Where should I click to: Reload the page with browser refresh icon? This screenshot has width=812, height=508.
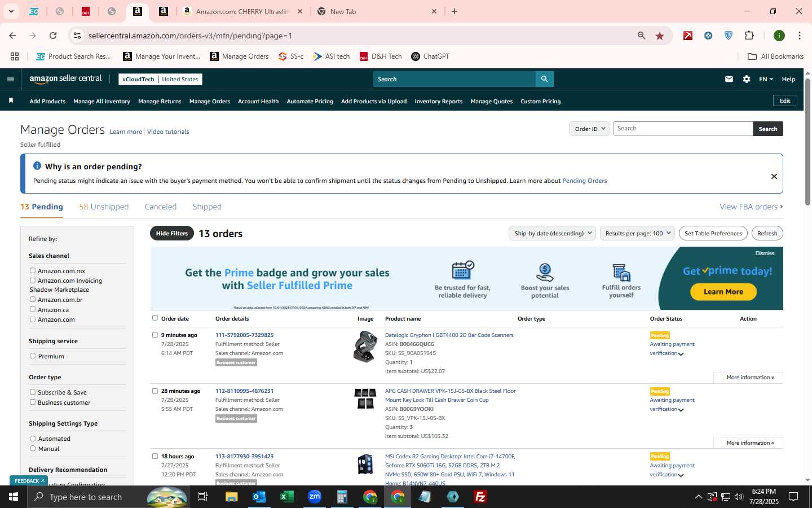click(x=53, y=36)
